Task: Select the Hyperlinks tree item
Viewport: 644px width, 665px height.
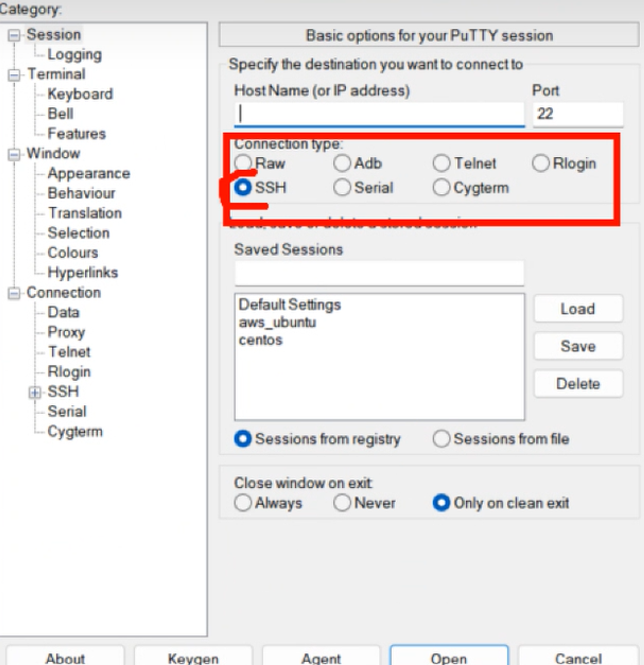Action: [82, 272]
